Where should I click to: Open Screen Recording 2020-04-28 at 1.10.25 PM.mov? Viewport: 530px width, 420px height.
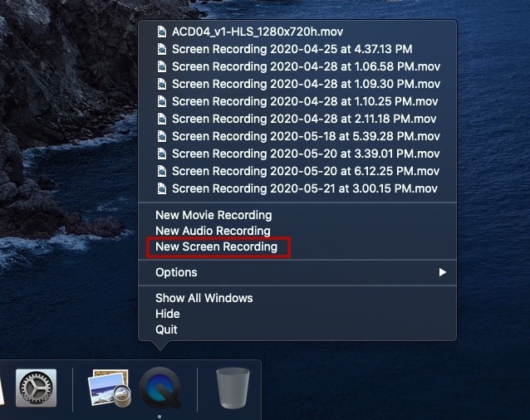(x=305, y=101)
